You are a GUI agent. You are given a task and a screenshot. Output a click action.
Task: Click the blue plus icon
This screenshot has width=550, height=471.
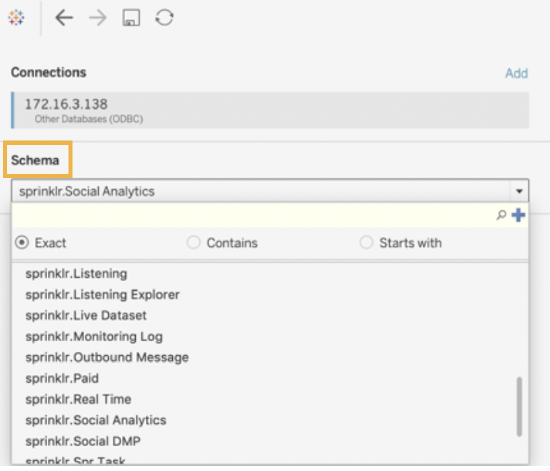click(x=518, y=215)
